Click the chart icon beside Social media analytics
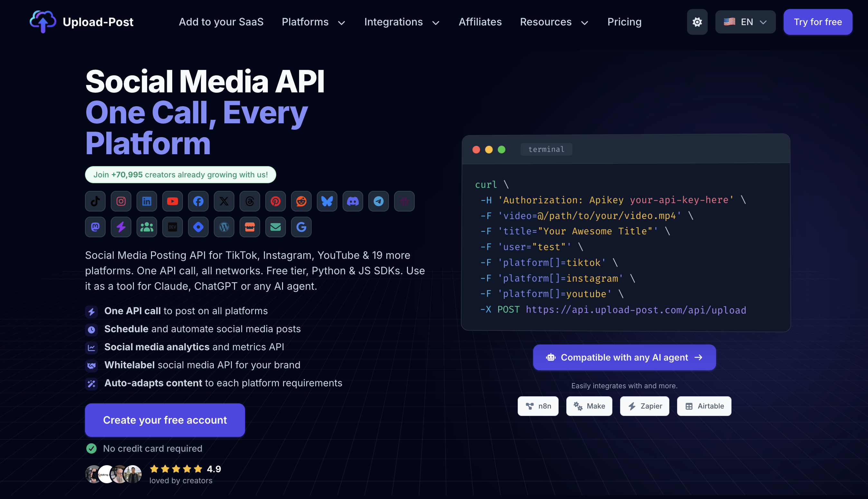Viewport: 868px width, 499px height. tap(91, 348)
